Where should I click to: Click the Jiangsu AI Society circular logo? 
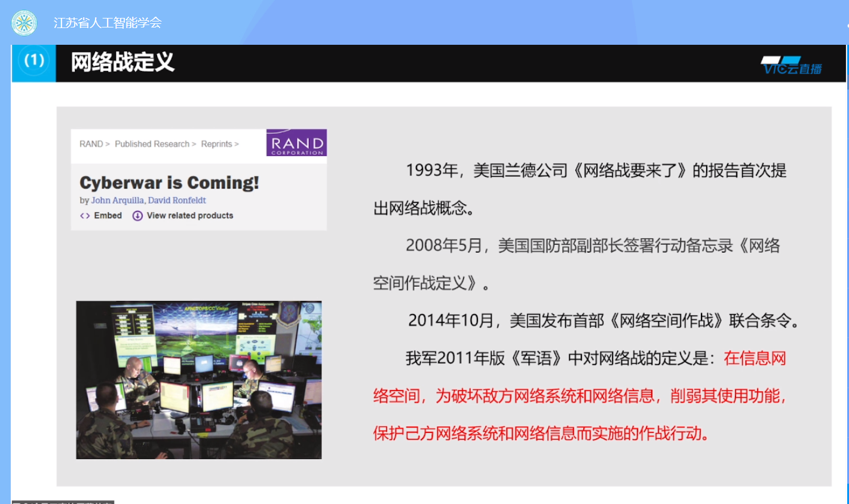point(24,23)
